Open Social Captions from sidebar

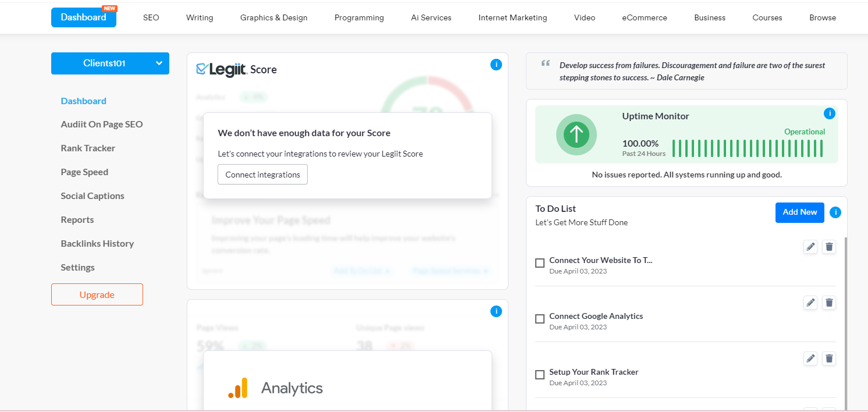click(x=93, y=196)
